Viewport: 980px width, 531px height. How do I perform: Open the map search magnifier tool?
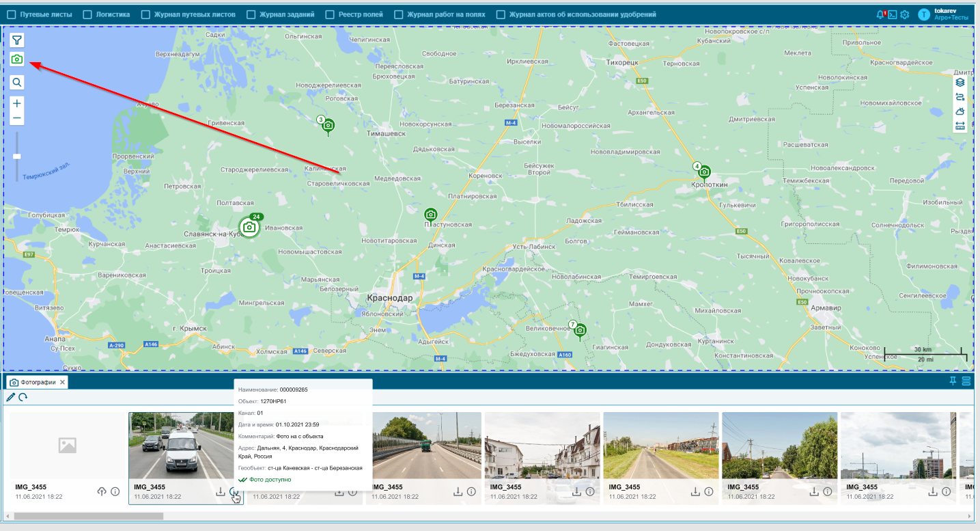tap(17, 82)
